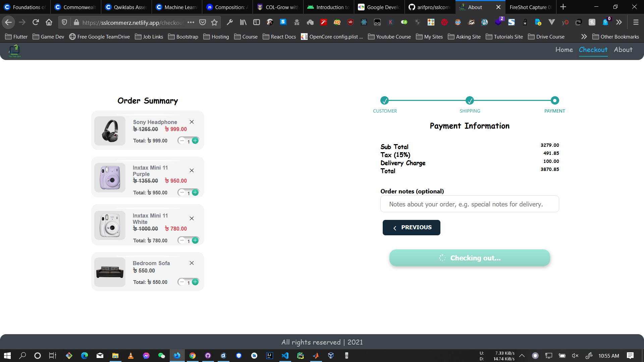Click the decrement button on Bedroom Sofa
This screenshot has width=644, height=362.
[182, 282]
